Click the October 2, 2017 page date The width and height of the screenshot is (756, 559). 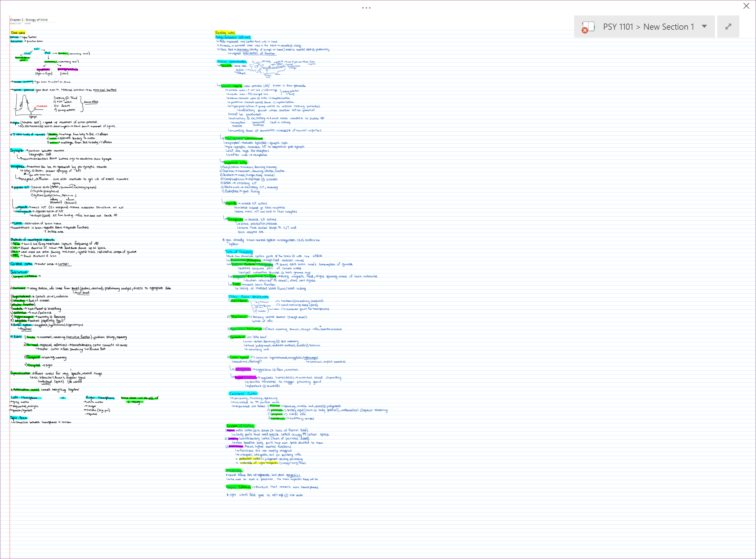[x=15, y=24]
